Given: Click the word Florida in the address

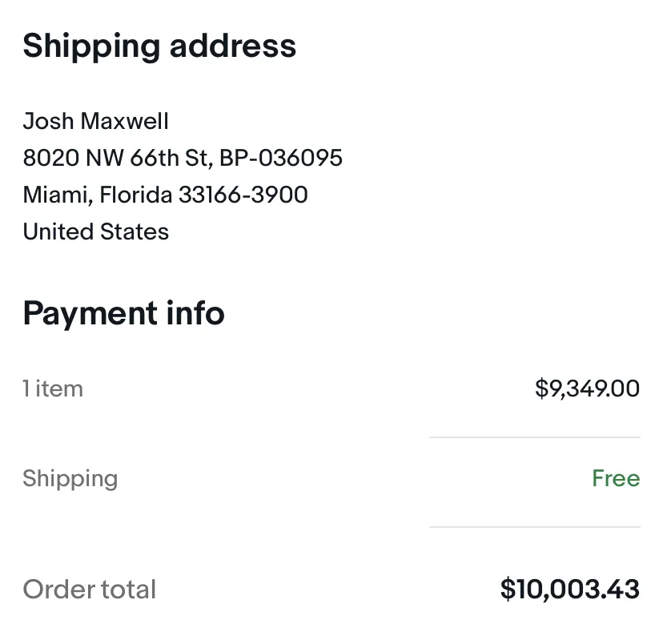Looking at the screenshot, I should coord(136,195).
